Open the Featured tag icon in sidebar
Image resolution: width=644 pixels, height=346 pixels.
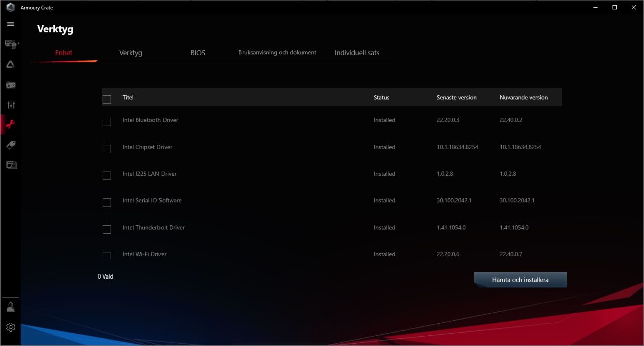pos(11,145)
